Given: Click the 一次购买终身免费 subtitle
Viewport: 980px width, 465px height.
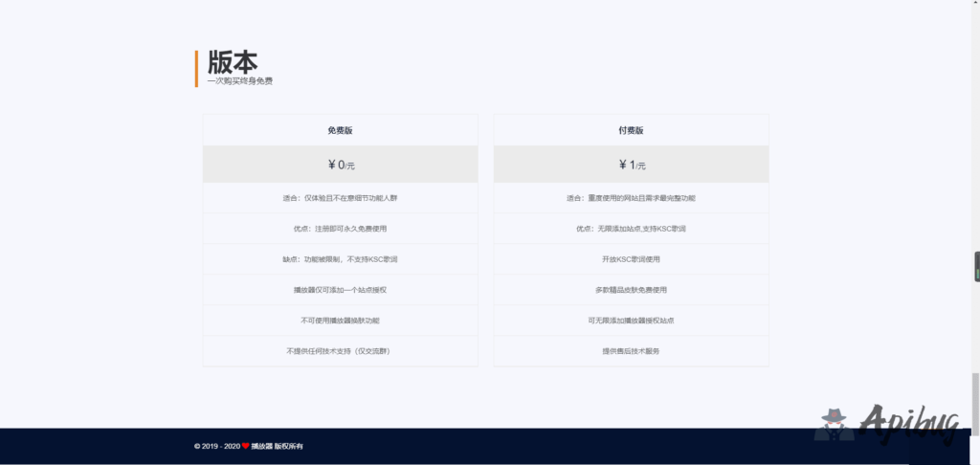Looking at the screenshot, I should [239, 81].
